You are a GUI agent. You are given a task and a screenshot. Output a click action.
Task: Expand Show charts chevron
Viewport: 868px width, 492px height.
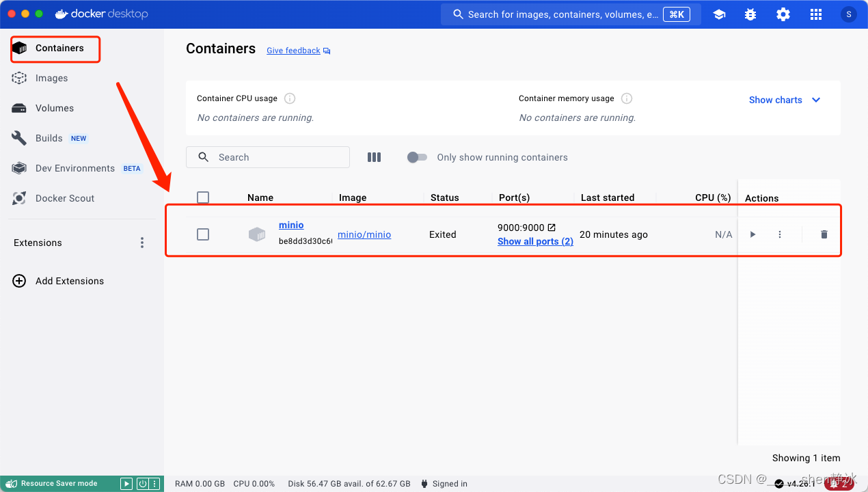pyautogui.click(x=816, y=100)
